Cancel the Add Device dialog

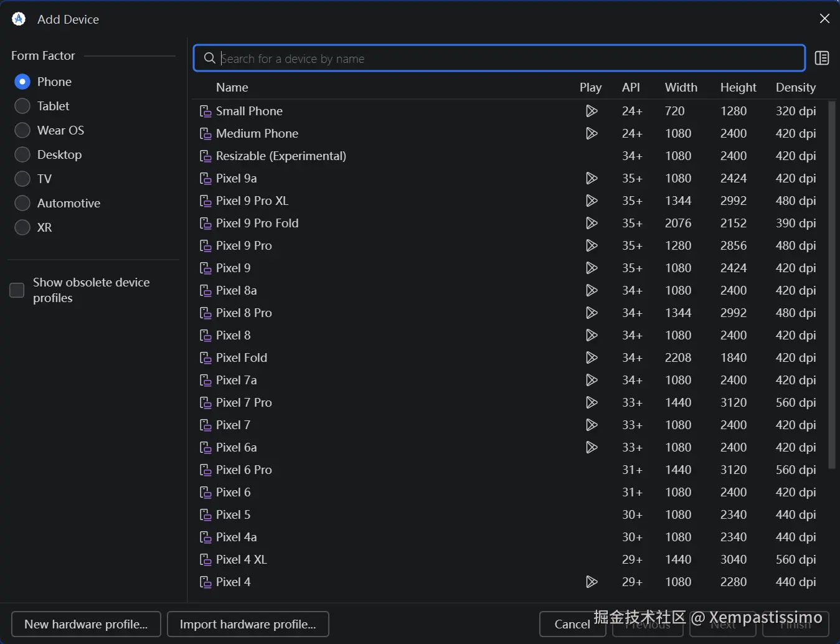pyautogui.click(x=572, y=624)
